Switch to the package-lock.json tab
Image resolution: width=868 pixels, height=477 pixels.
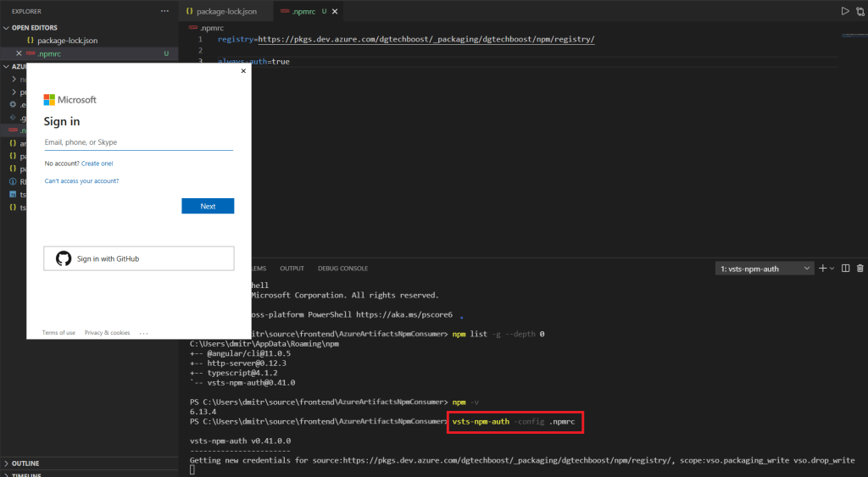[x=225, y=11]
